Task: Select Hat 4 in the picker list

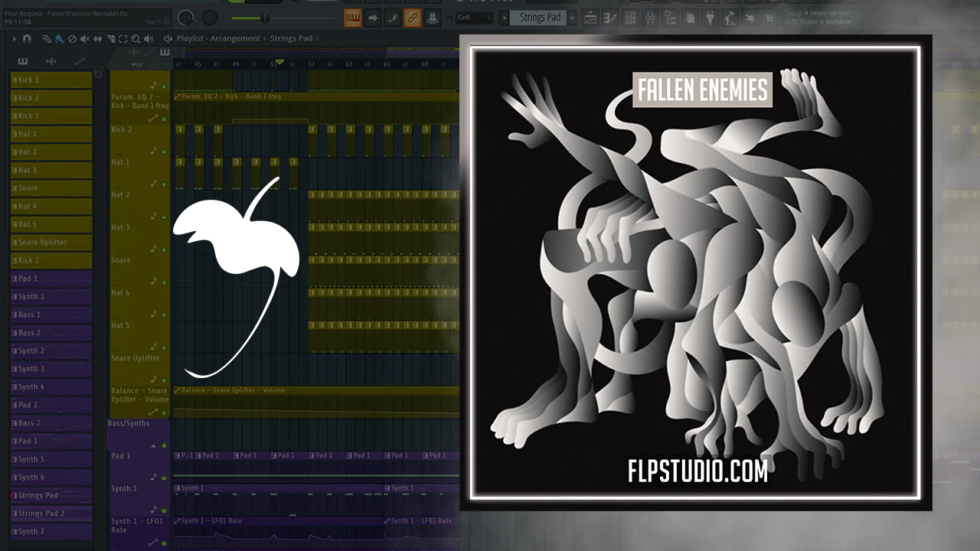Action: tap(51, 207)
